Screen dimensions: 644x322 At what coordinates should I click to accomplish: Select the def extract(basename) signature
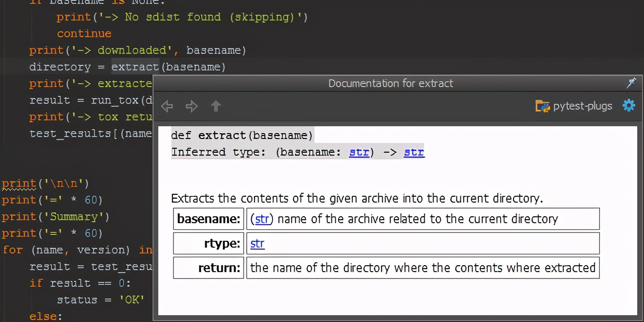[241, 135]
